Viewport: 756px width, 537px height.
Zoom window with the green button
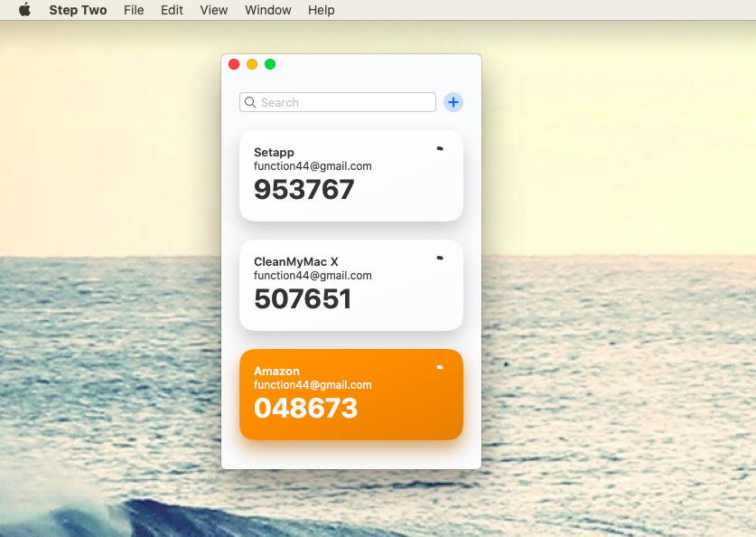(270, 64)
